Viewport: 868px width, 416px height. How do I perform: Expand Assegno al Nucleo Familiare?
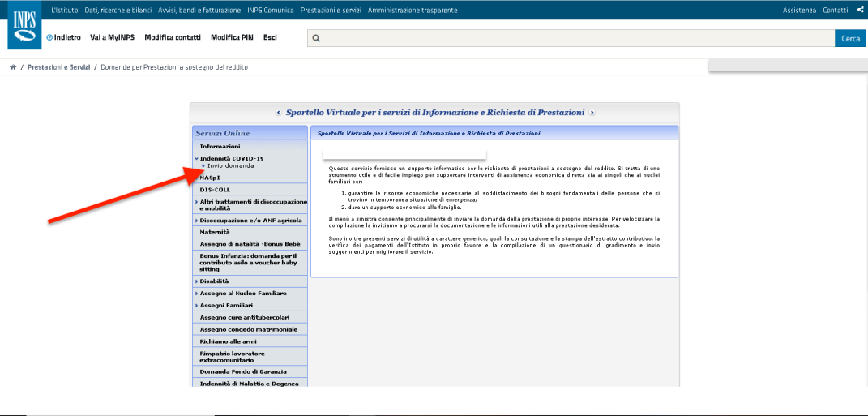250,293
